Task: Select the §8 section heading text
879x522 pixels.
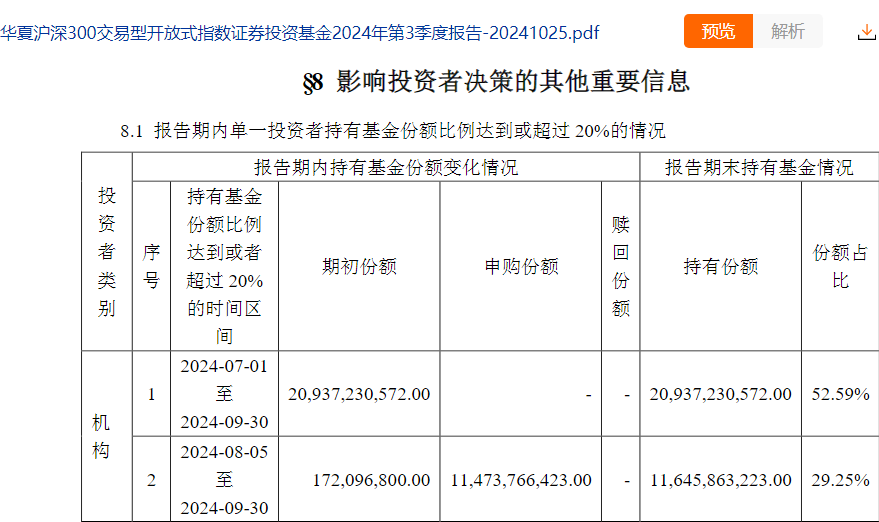Action: pyautogui.click(x=496, y=81)
